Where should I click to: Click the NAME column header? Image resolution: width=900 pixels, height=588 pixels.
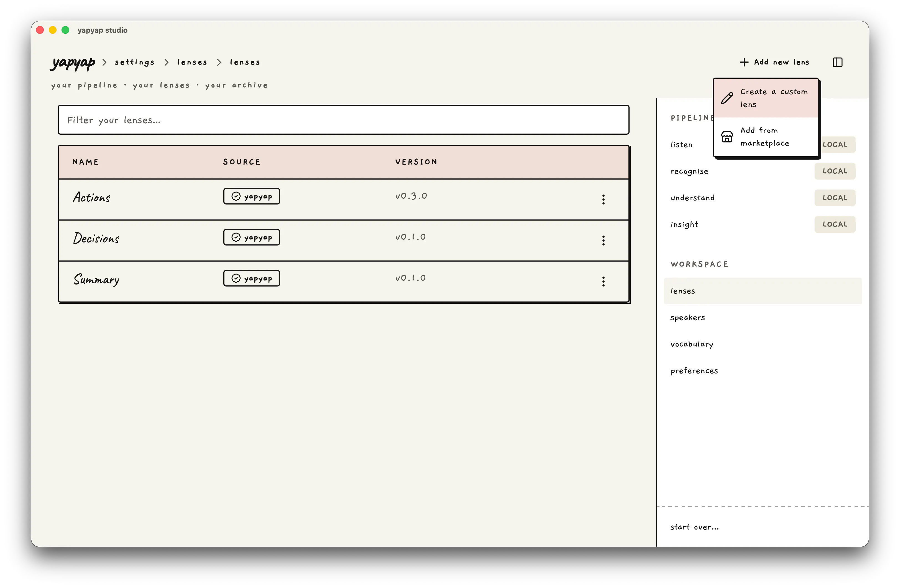(x=85, y=162)
